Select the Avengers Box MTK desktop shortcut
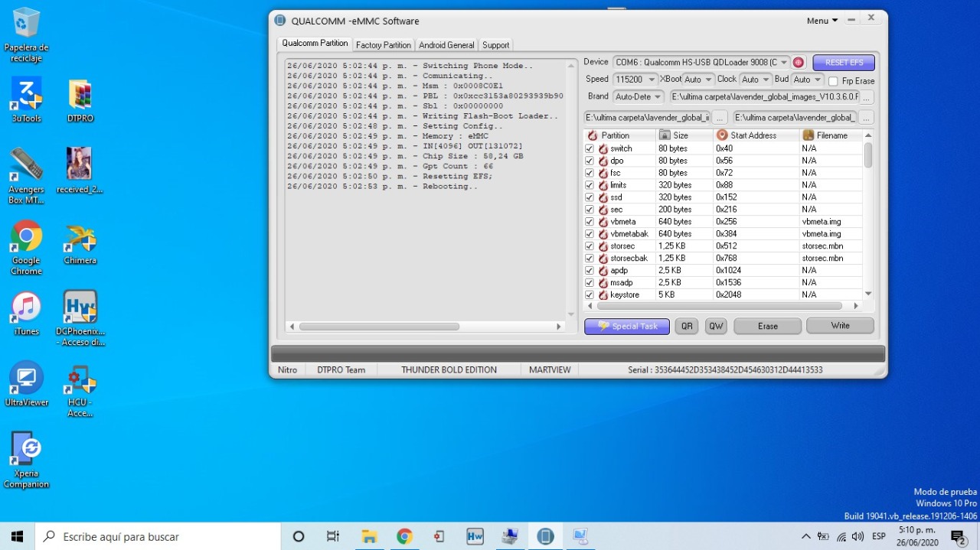 pos(26,176)
